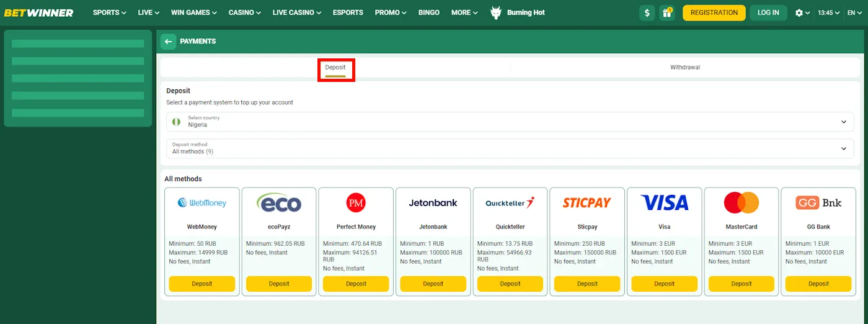The image size is (868, 324).
Task: Expand the Win Games menu
Action: coord(193,12)
